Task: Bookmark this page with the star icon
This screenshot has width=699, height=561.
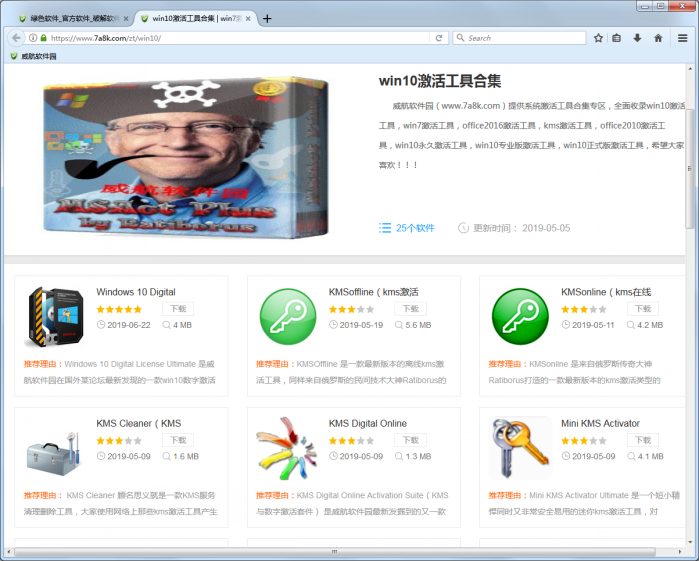Action: pos(598,38)
